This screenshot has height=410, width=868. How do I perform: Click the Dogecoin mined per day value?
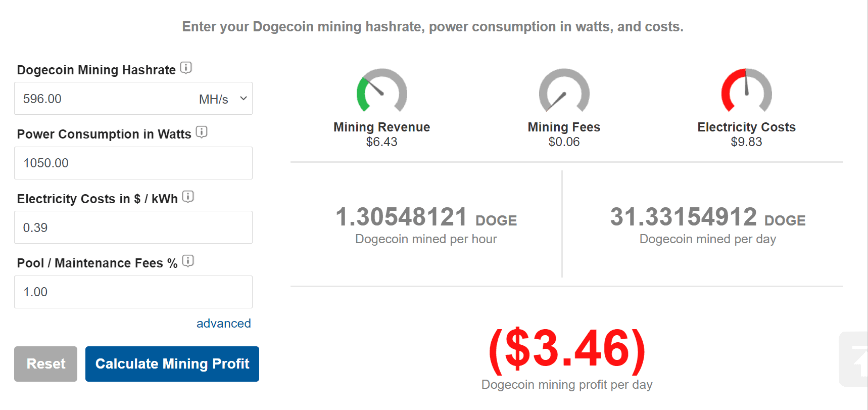coord(683,217)
